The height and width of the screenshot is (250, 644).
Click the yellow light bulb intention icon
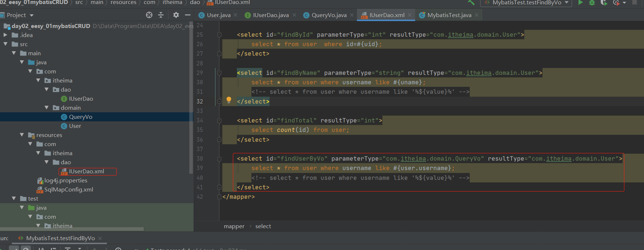tap(229, 100)
